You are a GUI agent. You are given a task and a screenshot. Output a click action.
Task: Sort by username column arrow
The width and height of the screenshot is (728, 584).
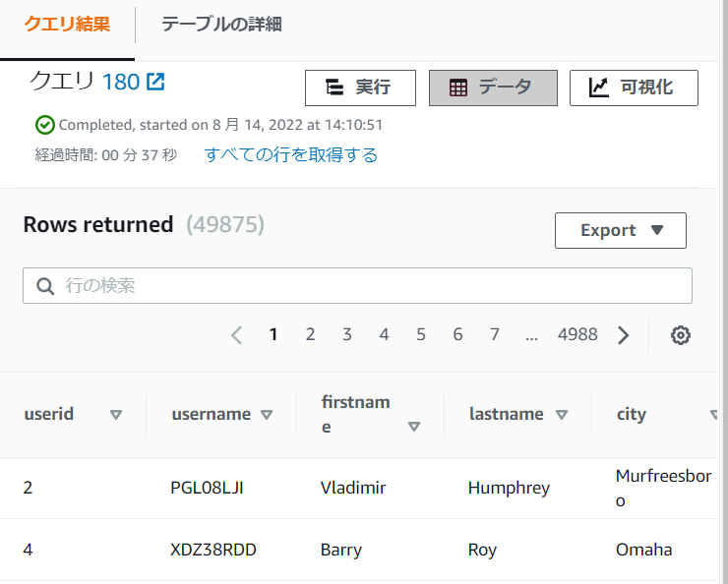pos(266,415)
